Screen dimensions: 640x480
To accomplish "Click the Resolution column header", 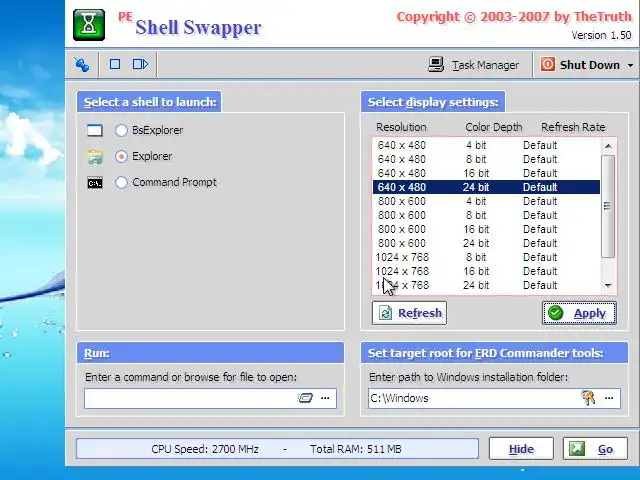I will coord(401,127).
